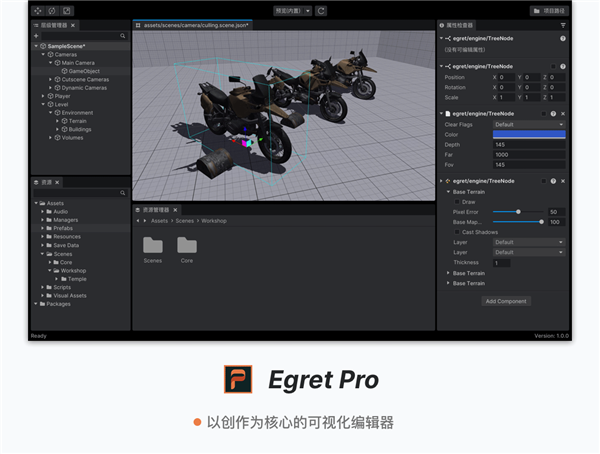Click the refresh preview icon in top bar
This screenshot has width=600, height=454.
(321, 11)
